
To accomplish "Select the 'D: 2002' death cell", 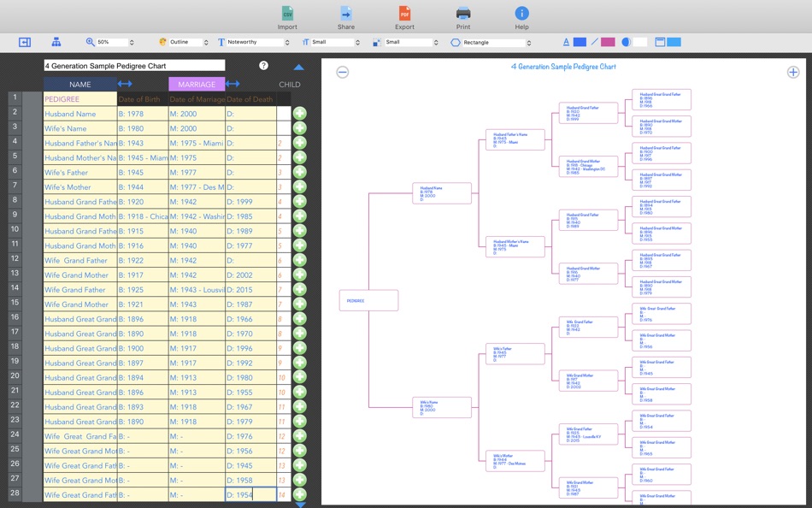I will pos(250,275).
